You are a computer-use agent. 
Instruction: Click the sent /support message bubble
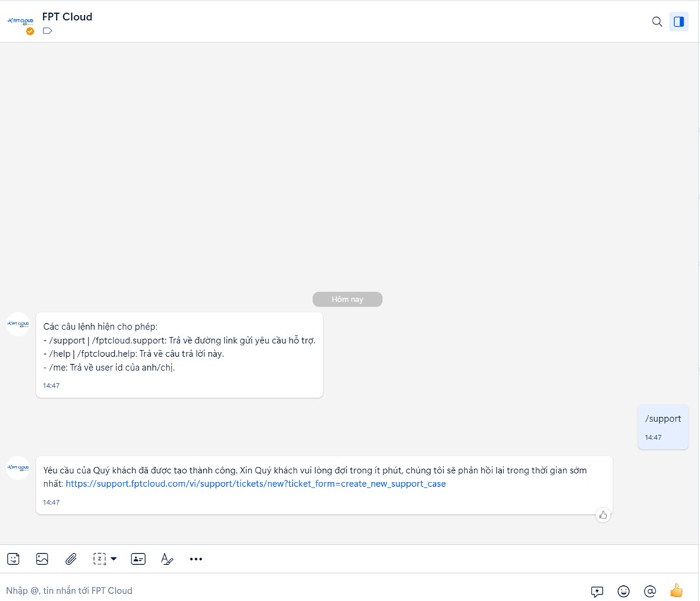click(663, 427)
